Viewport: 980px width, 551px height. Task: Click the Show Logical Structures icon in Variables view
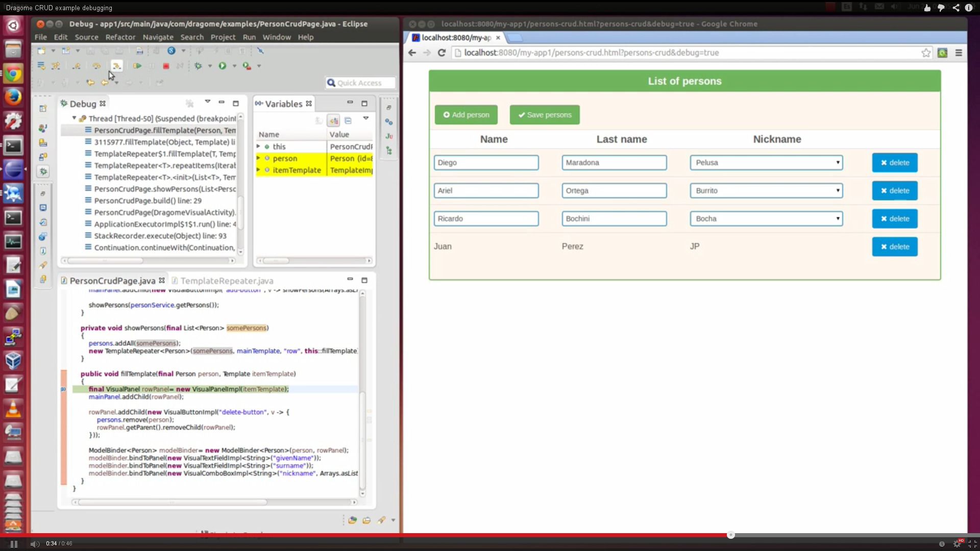(x=334, y=121)
